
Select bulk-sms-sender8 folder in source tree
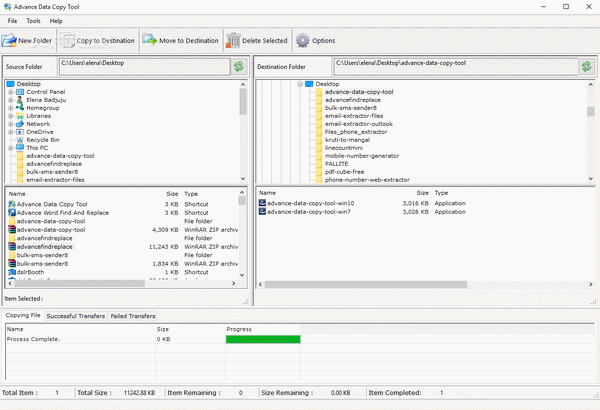pyautogui.click(x=52, y=172)
